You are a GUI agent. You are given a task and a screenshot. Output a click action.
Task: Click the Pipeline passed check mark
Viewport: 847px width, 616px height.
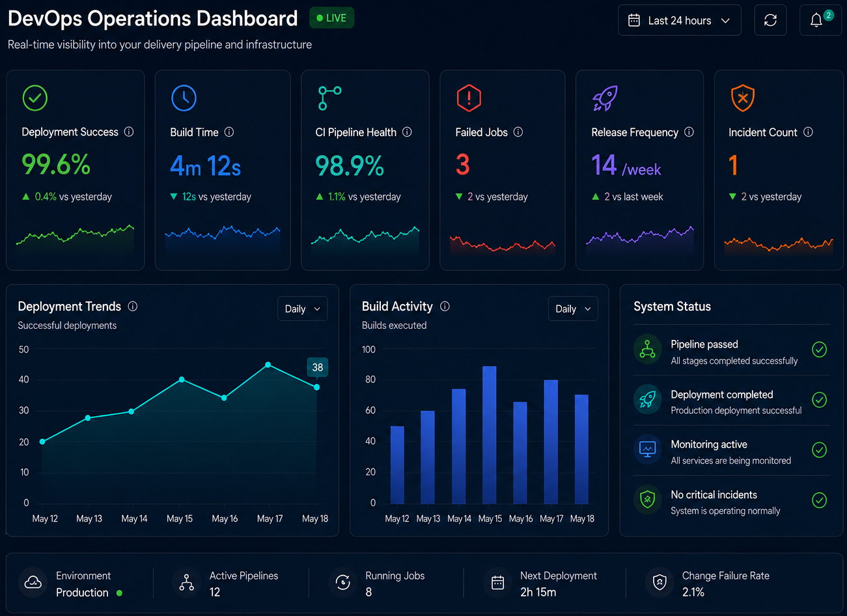coord(820,350)
